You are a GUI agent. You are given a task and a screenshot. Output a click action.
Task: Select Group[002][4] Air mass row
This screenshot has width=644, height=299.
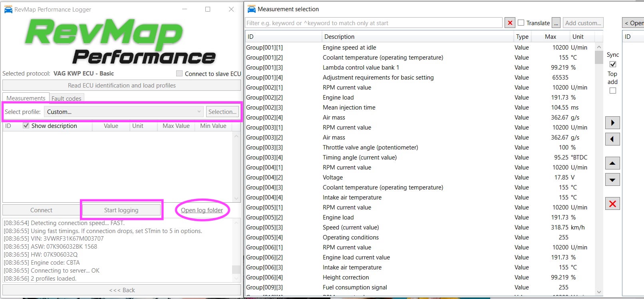pos(419,117)
